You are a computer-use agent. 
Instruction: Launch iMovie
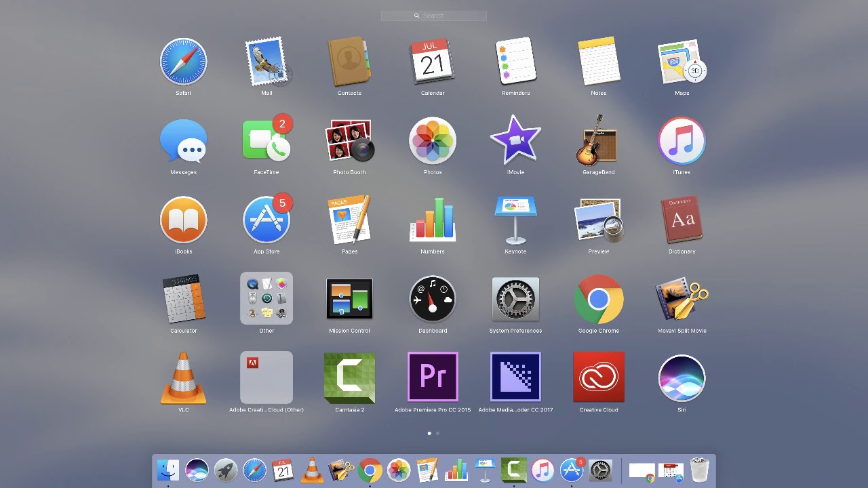[515, 141]
